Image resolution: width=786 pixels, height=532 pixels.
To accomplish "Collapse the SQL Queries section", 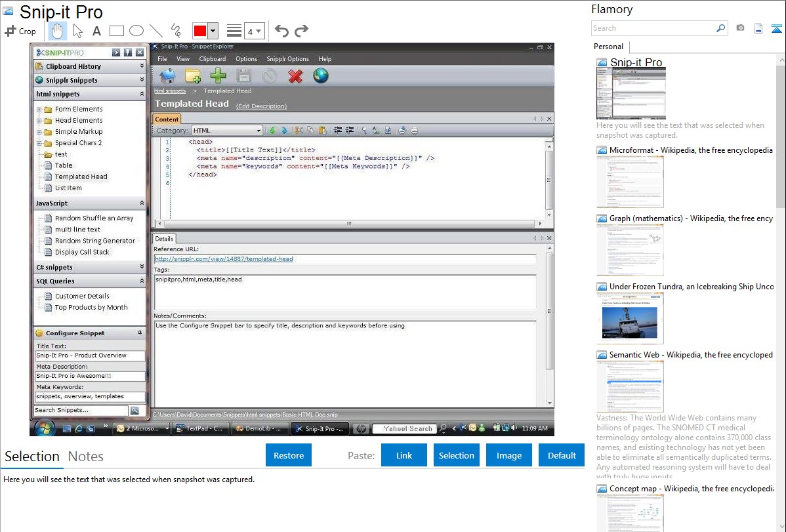I will [142, 281].
